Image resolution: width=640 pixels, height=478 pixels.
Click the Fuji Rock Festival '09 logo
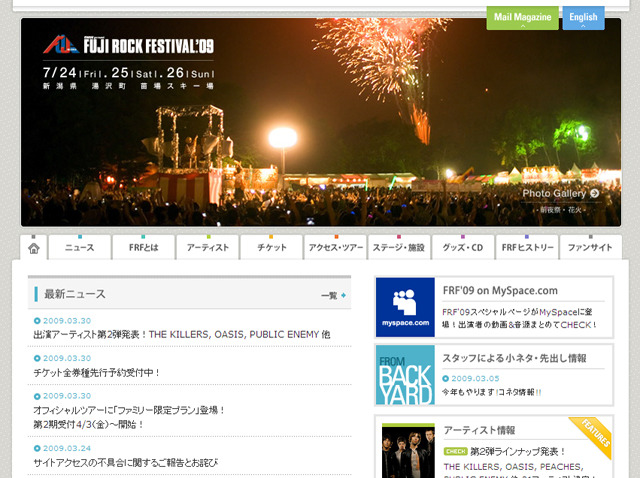[x=128, y=45]
